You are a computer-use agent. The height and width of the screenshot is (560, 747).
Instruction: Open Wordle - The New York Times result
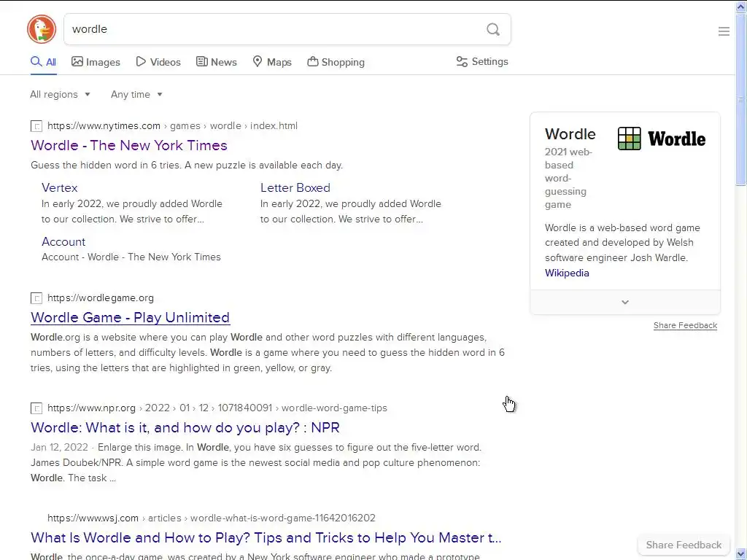tap(129, 145)
